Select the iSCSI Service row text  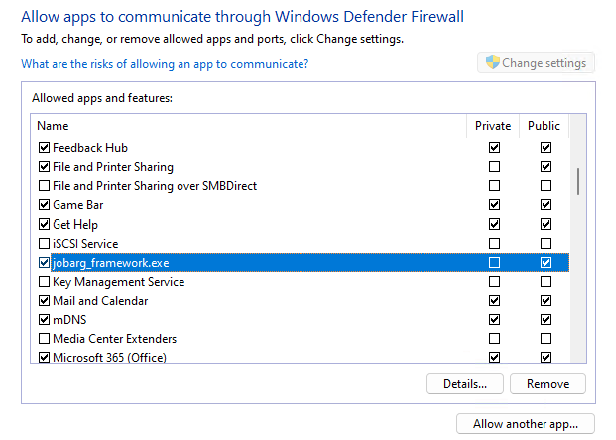(86, 244)
